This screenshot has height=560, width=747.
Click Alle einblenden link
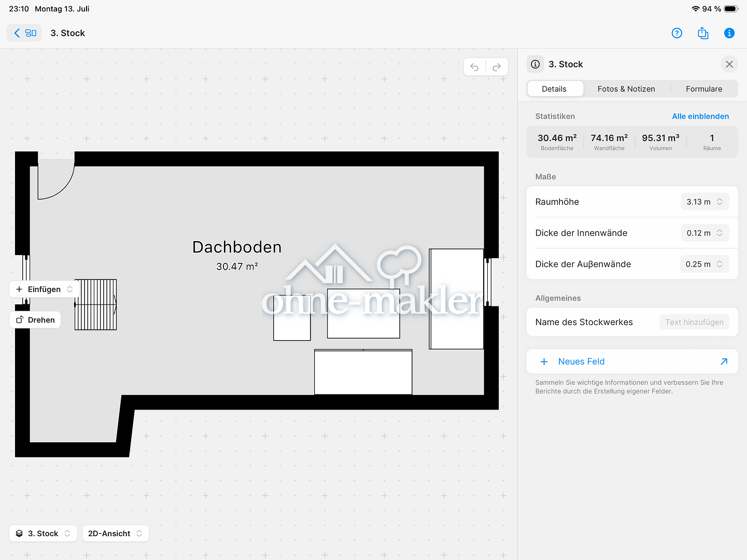(x=700, y=116)
